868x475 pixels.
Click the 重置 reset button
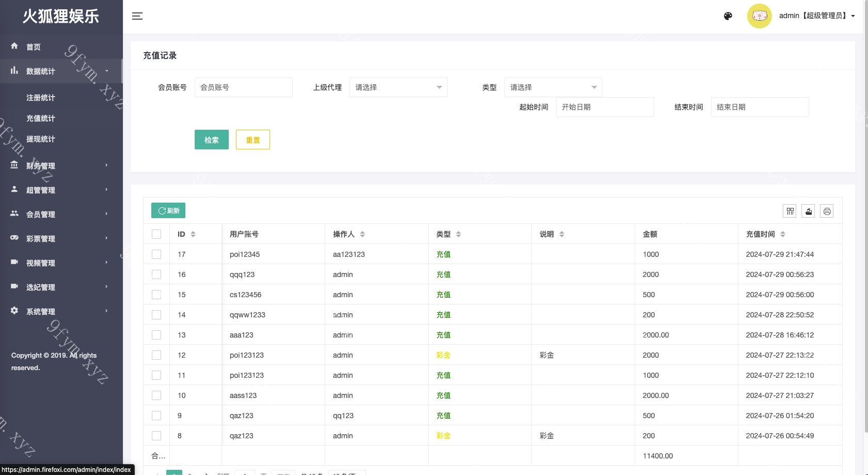click(x=253, y=140)
